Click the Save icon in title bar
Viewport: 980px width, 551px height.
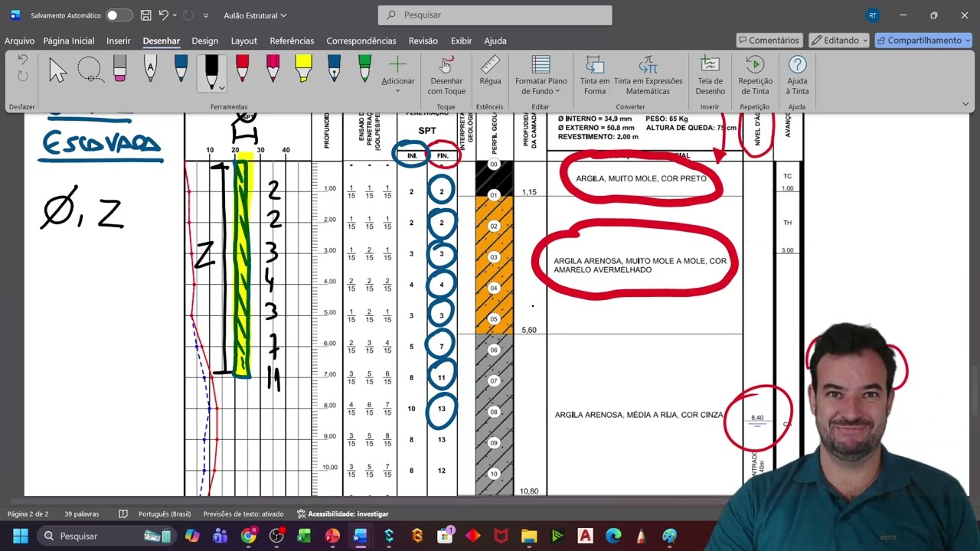[146, 15]
